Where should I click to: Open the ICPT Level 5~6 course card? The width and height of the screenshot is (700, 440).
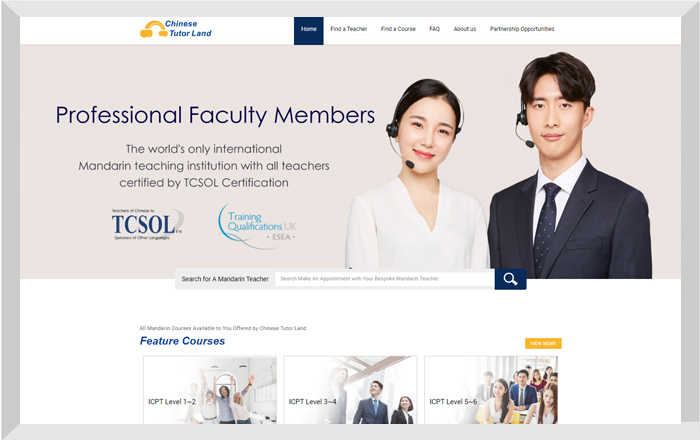click(491, 390)
